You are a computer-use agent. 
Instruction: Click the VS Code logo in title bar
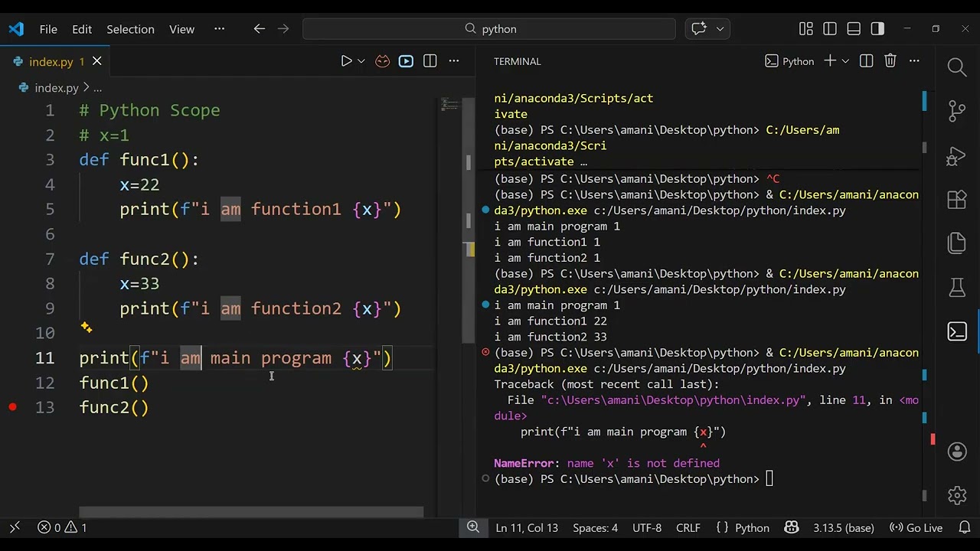[x=16, y=29]
